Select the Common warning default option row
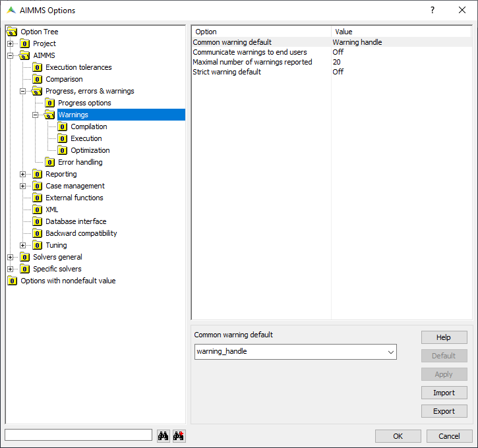The width and height of the screenshot is (478, 448). pos(332,42)
